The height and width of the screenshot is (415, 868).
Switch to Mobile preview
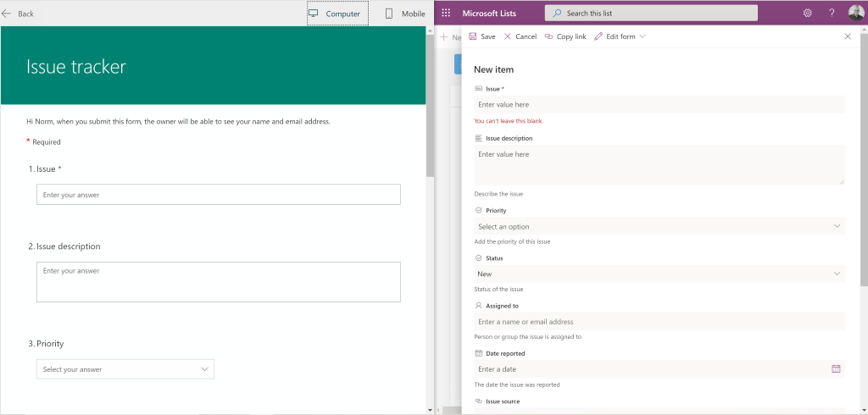pyautogui.click(x=405, y=14)
